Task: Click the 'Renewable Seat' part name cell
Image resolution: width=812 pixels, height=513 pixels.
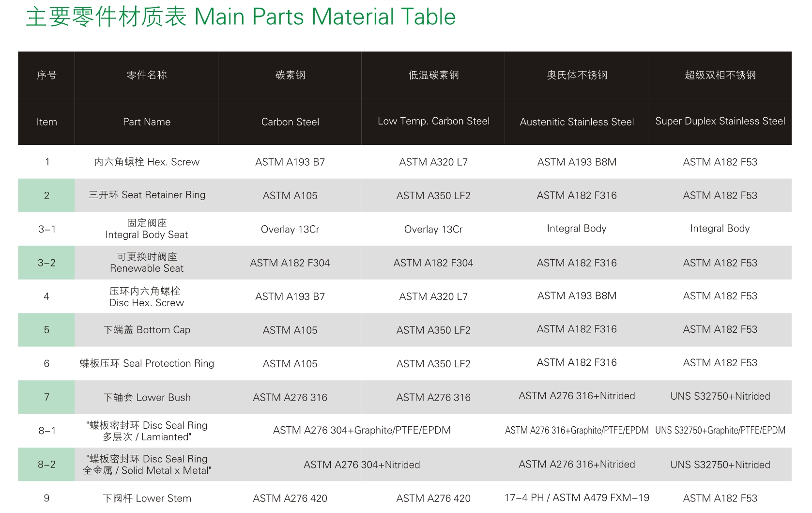Action: click(146, 263)
